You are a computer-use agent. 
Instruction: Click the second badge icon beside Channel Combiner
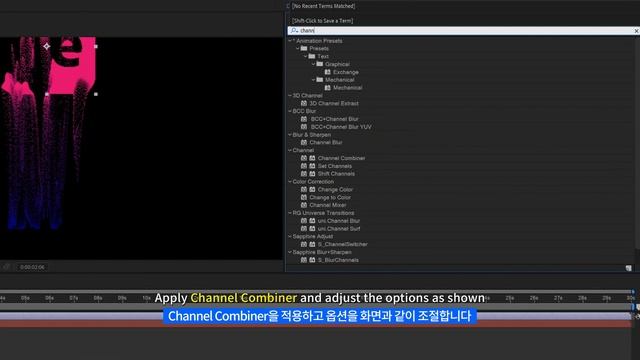point(312,158)
